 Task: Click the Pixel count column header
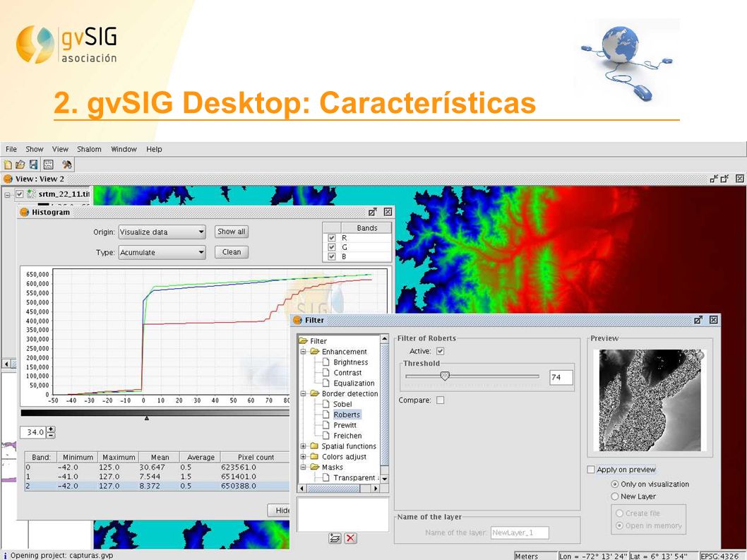256,457
